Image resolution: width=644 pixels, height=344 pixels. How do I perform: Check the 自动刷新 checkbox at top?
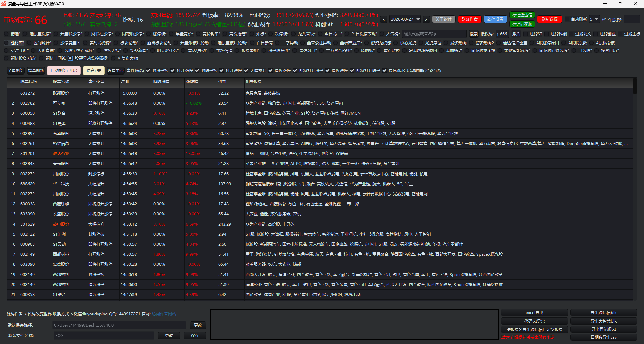click(x=567, y=19)
